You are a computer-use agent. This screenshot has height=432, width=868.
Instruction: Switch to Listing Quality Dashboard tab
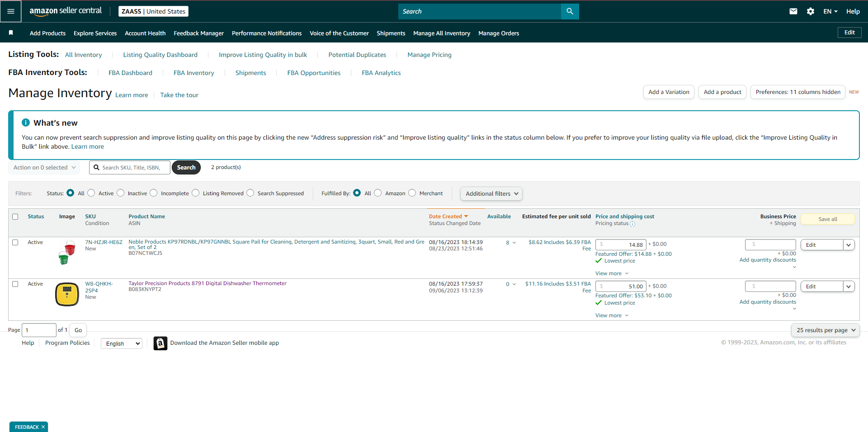click(160, 55)
